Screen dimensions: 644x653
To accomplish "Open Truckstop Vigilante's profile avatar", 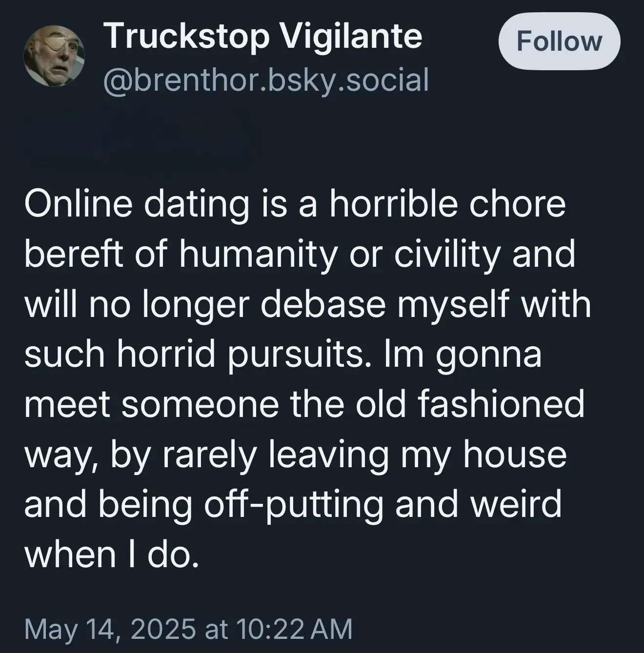I will (54, 58).
